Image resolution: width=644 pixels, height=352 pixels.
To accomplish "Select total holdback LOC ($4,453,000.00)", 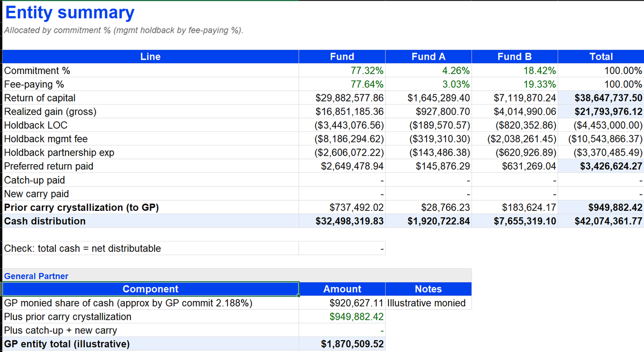I will pyautogui.click(x=601, y=126).
